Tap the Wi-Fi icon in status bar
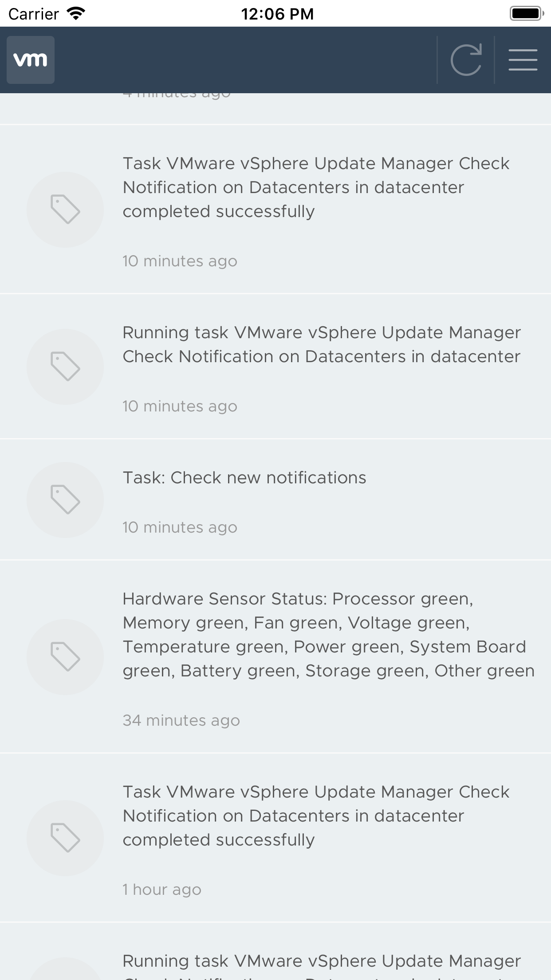Image resolution: width=551 pixels, height=980 pixels. click(x=76, y=14)
